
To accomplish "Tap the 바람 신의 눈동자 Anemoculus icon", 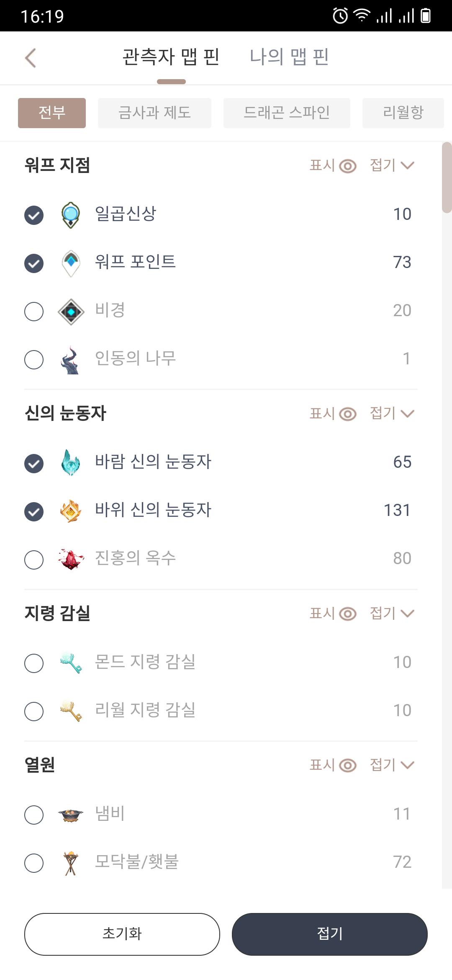I will point(71,463).
